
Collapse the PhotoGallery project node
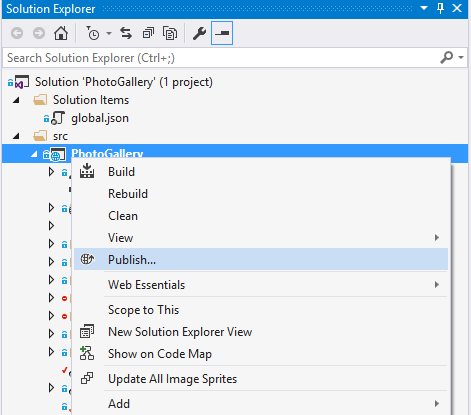[x=34, y=154]
